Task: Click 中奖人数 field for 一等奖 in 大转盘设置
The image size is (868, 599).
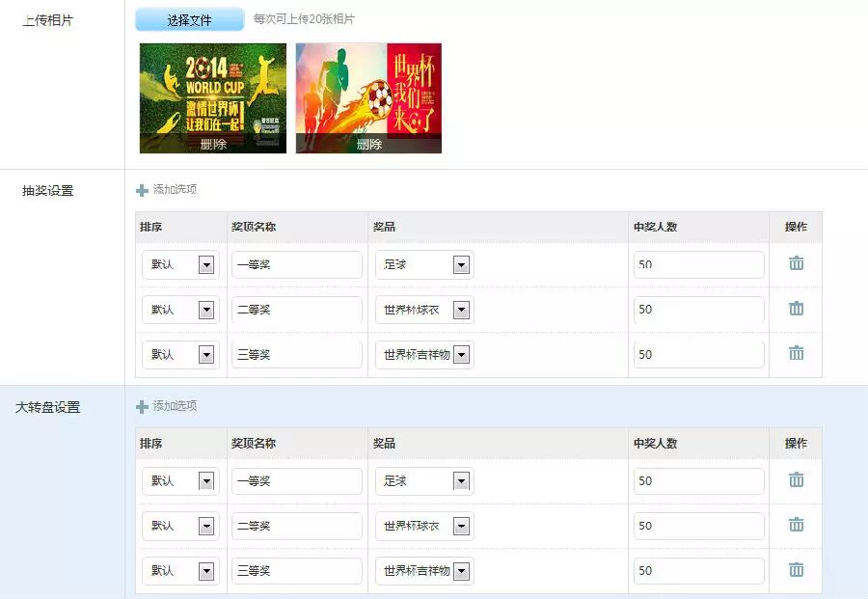Action: click(x=698, y=481)
